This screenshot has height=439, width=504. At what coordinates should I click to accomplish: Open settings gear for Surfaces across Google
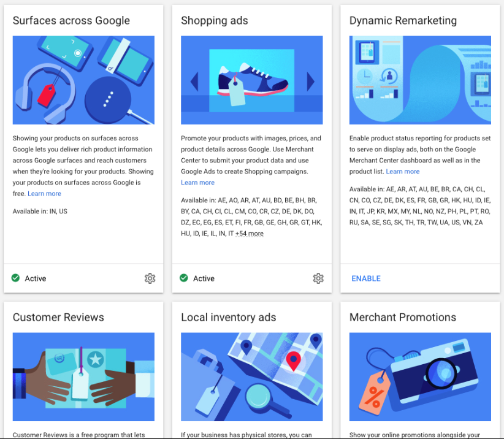coord(150,278)
